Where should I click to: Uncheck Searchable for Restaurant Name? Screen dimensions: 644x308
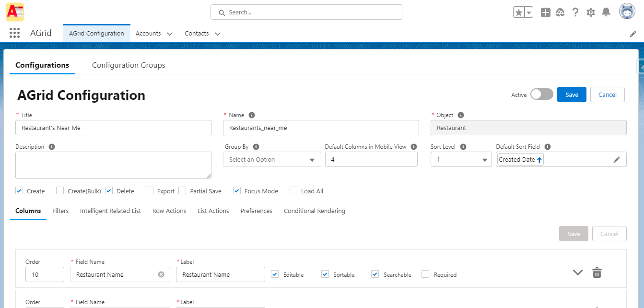pos(375,274)
